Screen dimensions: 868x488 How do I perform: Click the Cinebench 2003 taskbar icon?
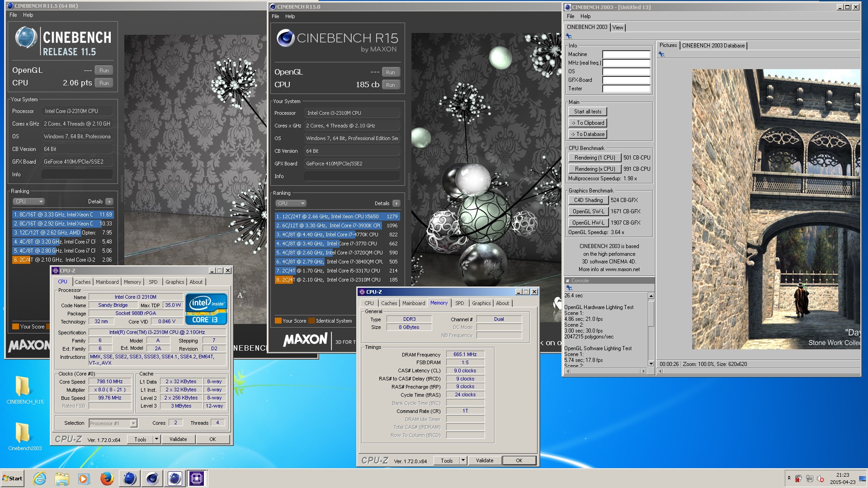click(x=175, y=478)
